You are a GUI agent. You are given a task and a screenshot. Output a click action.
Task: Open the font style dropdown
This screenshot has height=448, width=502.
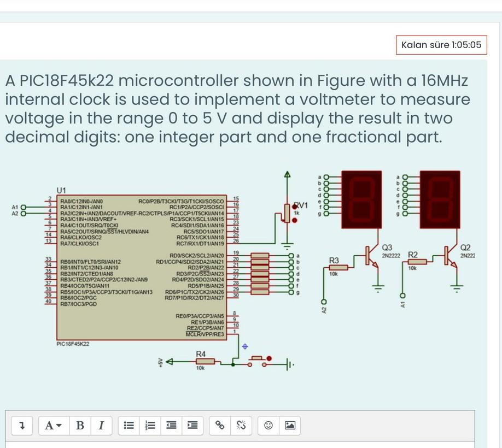51,426
